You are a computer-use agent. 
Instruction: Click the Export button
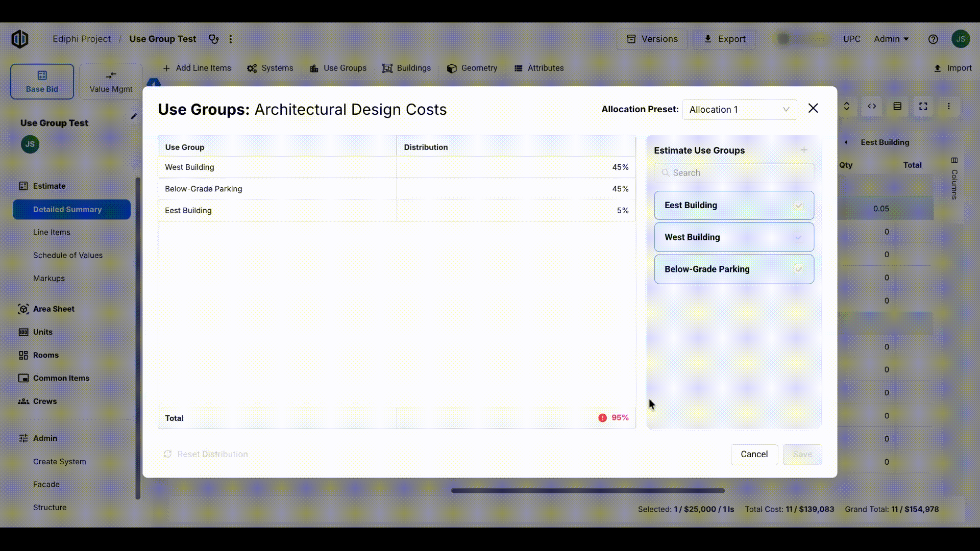(724, 39)
